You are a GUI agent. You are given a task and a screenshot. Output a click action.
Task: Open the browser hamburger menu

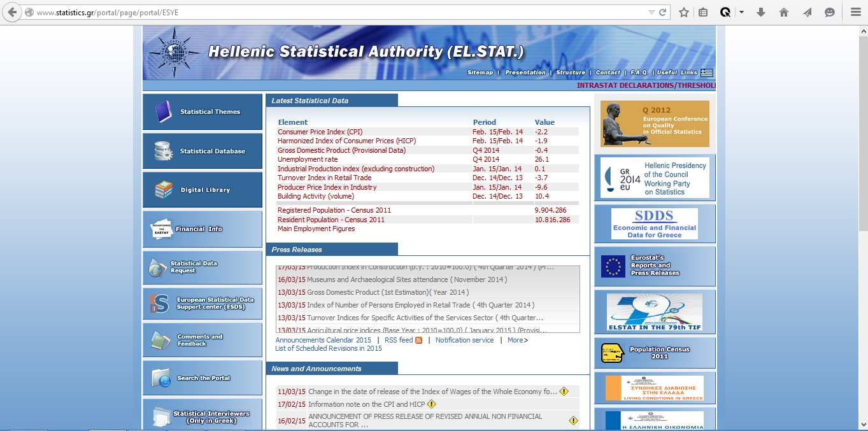pos(855,12)
